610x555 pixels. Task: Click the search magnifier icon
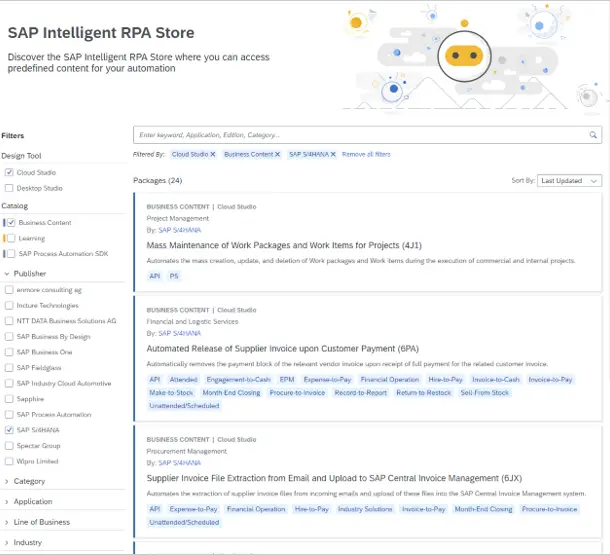[x=592, y=135]
